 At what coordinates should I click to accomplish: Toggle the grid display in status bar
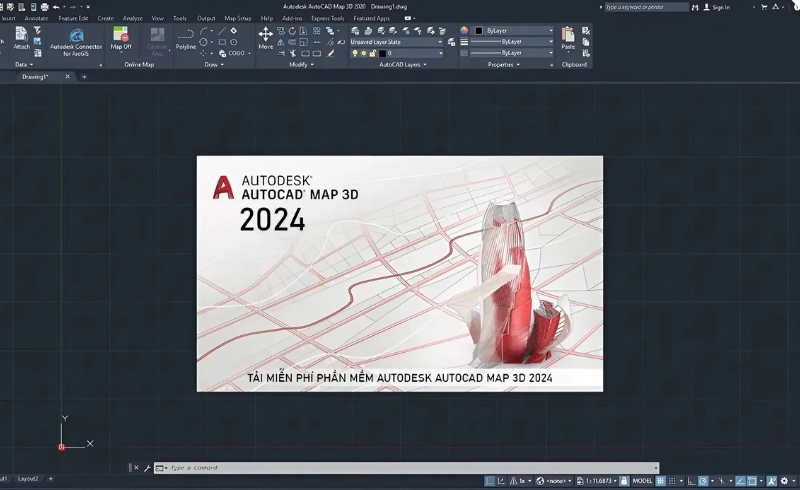tap(660, 481)
